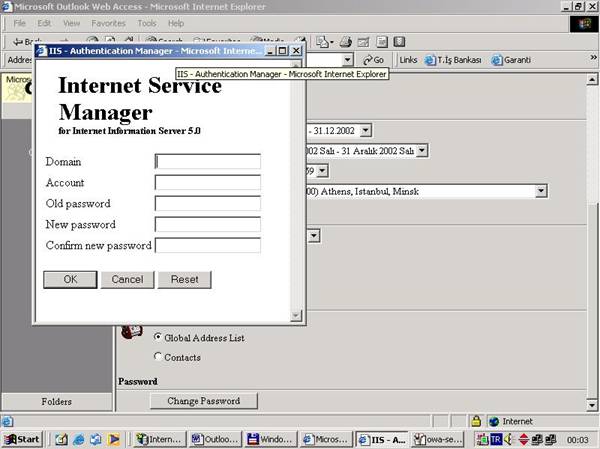This screenshot has height=449, width=600.
Task: Click the padlock icon in status bar
Action: [476, 421]
